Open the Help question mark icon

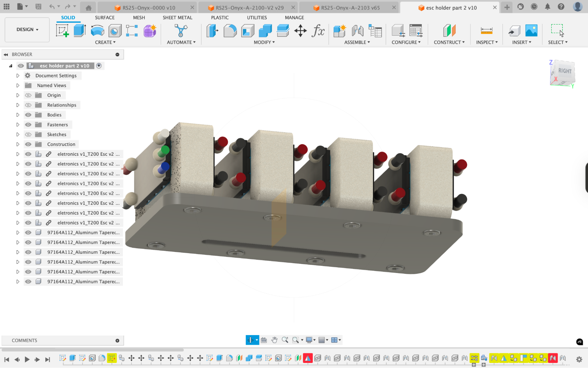coord(561,6)
